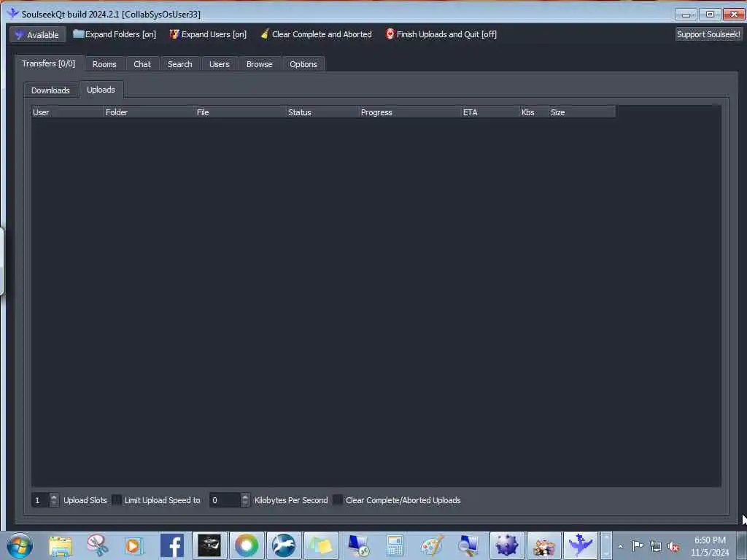Open the Options tab
Viewport: 747px width, 560px height.
pyautogui.click(x=303, y=64)
